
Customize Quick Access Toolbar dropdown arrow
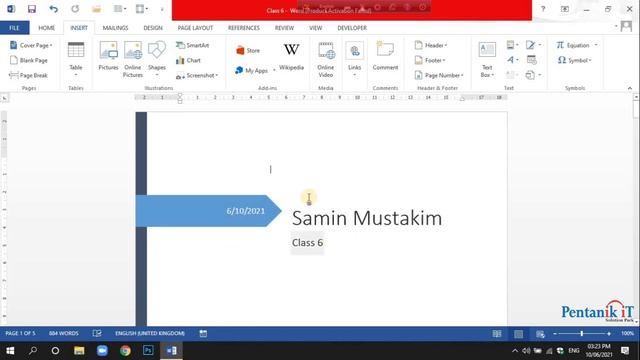coord(162,9)
